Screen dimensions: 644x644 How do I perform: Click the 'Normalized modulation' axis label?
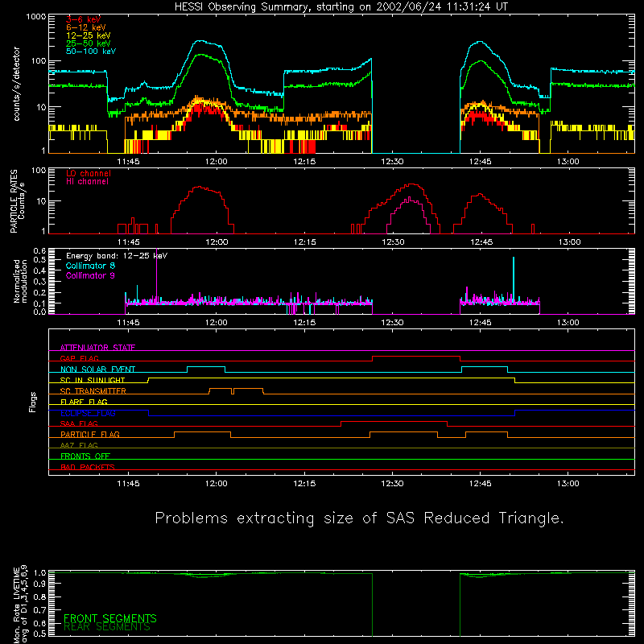point(21,281)
